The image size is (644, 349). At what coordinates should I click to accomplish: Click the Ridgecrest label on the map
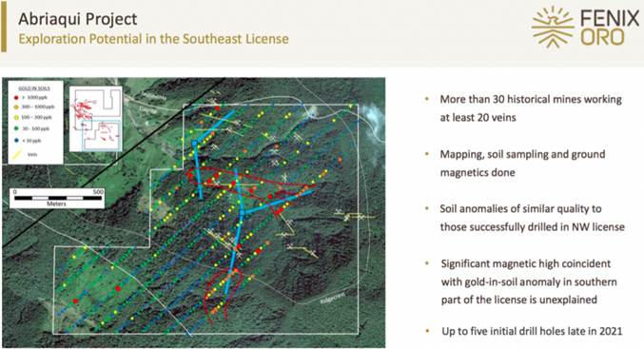(x=333, y=298)
